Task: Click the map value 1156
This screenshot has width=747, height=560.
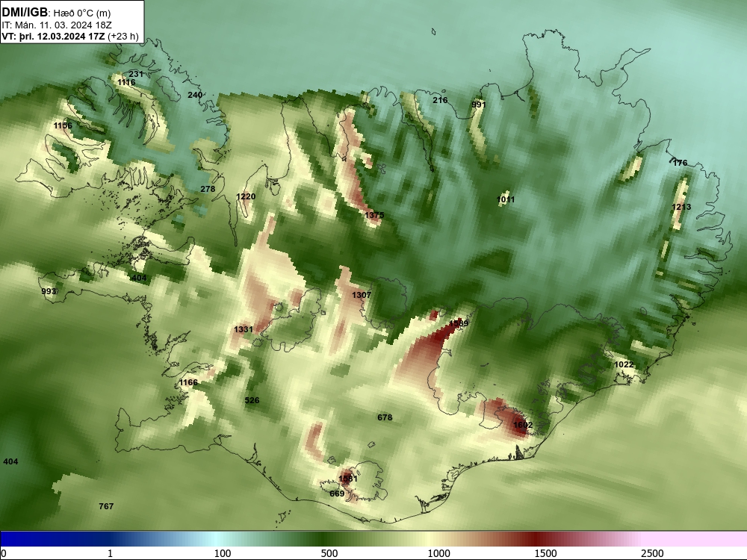Action: point(63,125)
